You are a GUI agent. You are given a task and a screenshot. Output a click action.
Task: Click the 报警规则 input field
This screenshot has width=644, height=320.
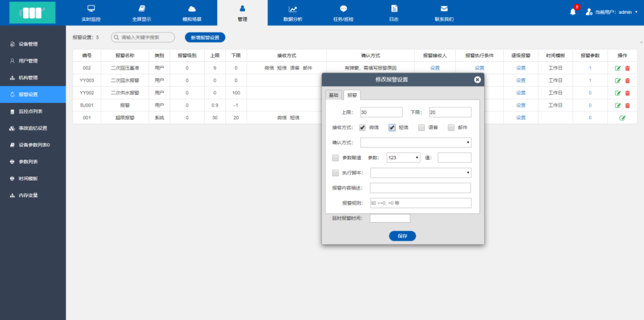pyautogui.click(x=421, y=203)
